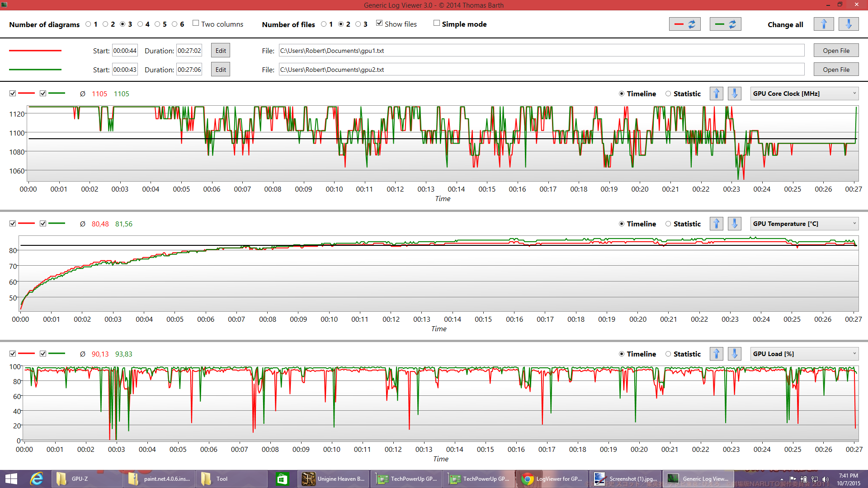Click the Change all down arrow

849,24
